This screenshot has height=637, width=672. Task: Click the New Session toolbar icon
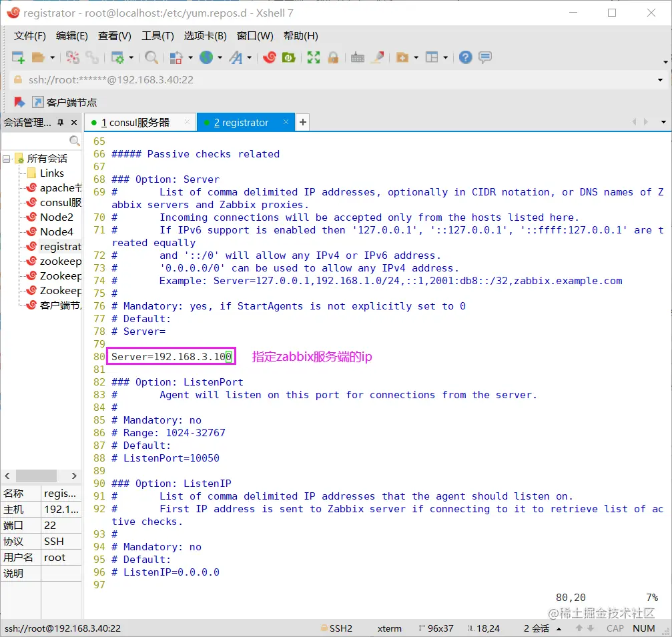pos(18,57)
